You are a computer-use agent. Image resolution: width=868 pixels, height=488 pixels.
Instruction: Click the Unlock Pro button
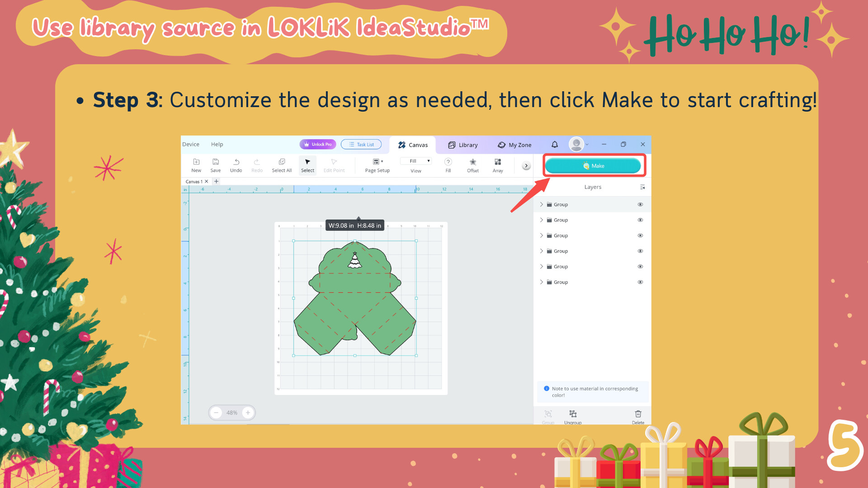318,145
